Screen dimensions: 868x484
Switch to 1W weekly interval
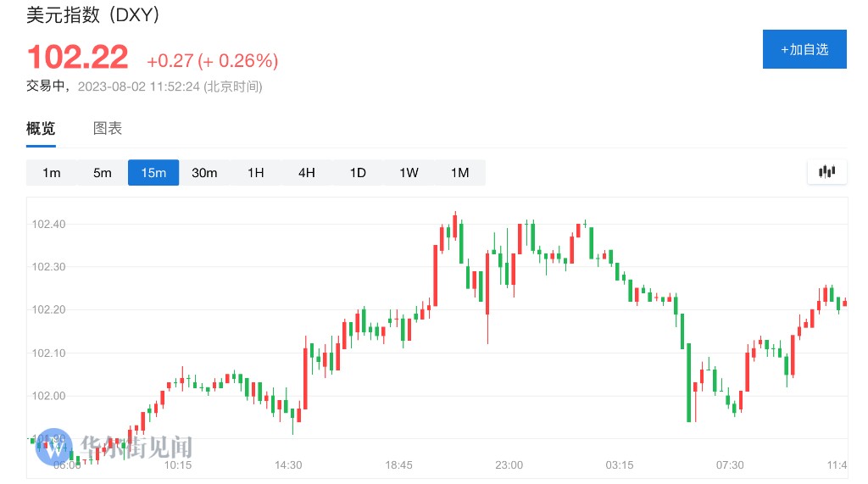pyautogui.click(x=409, y=173)
